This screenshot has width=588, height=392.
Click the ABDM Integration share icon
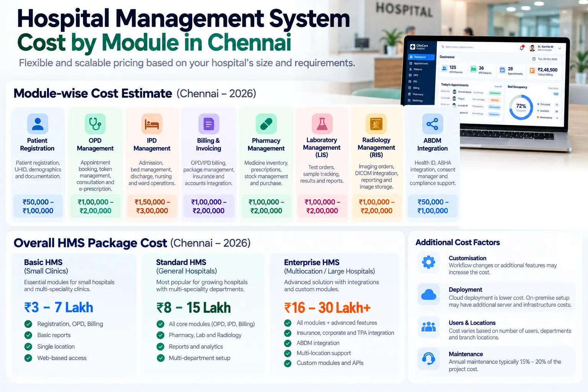click(433, 124)
